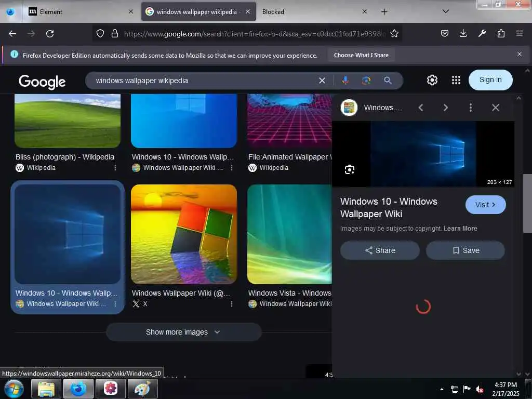Close the Element tab
This screenshot has width=532, height=399.
click(x=131, y=12)
